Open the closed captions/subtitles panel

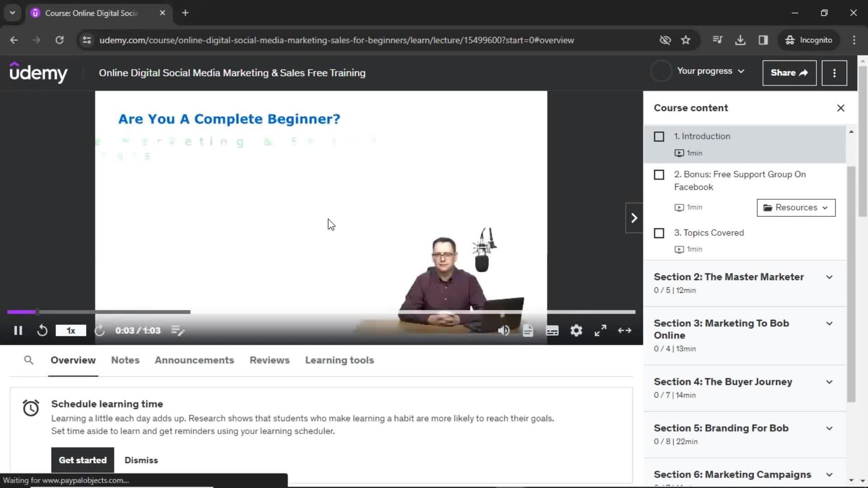[552, 331]
